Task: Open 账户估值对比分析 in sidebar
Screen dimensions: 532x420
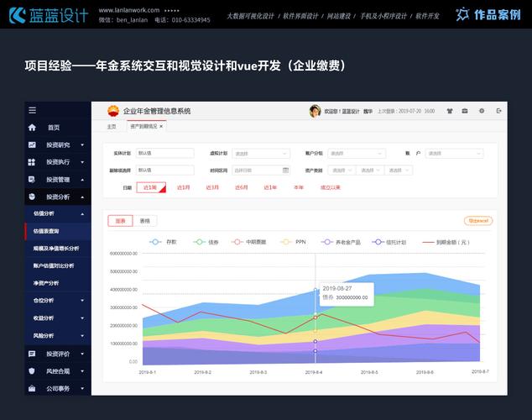Action: pyautogui.click(x=58, y=265)
